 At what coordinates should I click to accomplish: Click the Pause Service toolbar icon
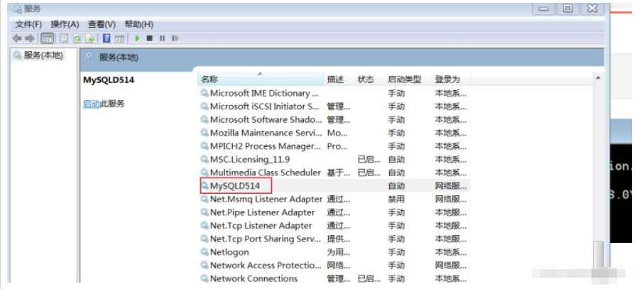(162, 38)
